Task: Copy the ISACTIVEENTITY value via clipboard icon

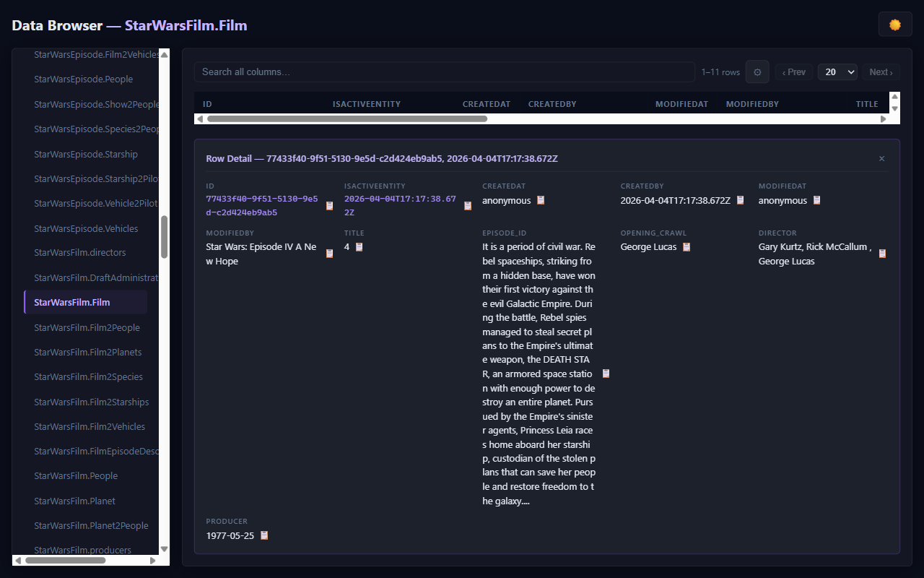Action: (467, 206)
